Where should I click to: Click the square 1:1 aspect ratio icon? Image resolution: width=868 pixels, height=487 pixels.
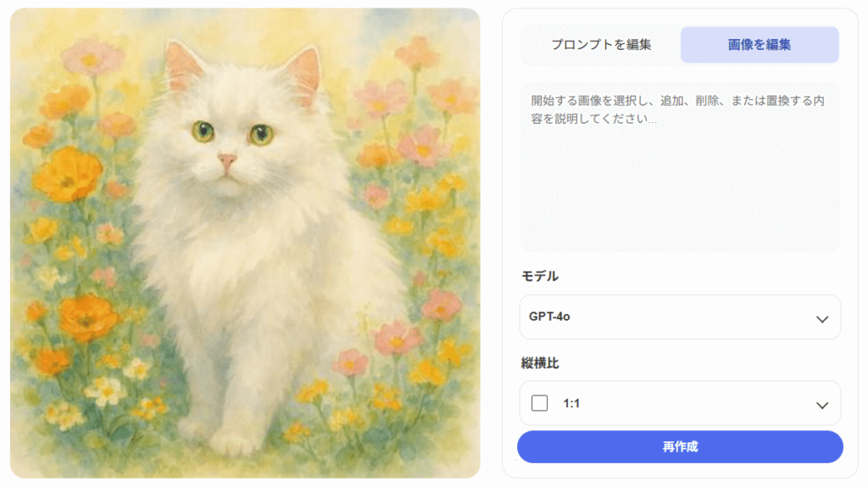pos(539,403)
